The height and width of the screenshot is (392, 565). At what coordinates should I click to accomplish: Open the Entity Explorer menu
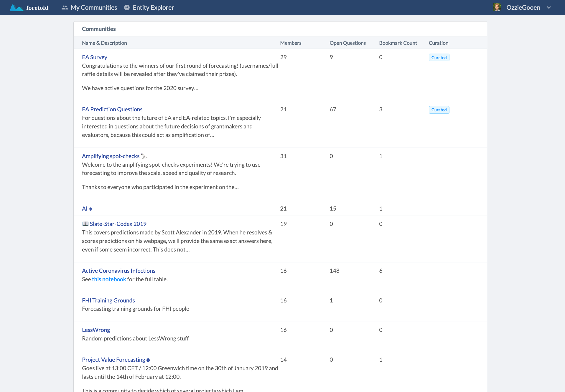tap(149, 8)
